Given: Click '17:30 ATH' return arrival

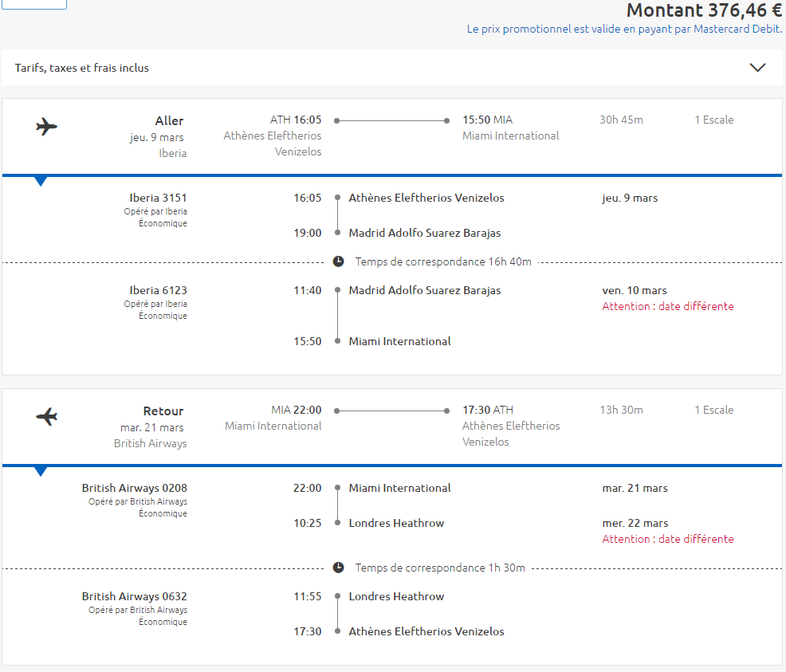Looking at the screenshot, I should (488, 410).
